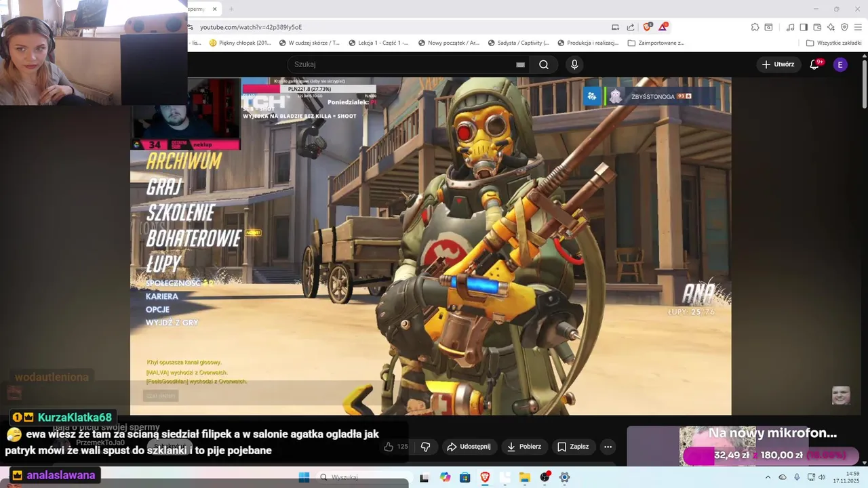Open the 'W cudzej skórze' bookmark
Screen dimensions: 868x488
309,43
